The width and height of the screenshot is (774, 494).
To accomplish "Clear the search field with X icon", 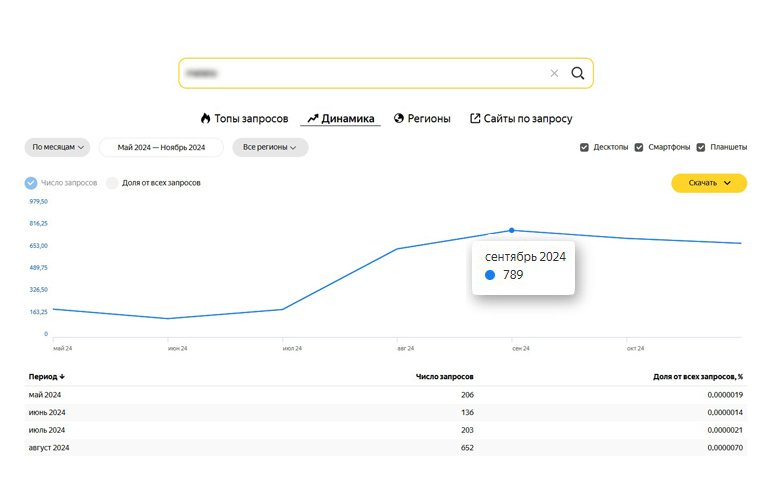I will (x=554, y=73).
